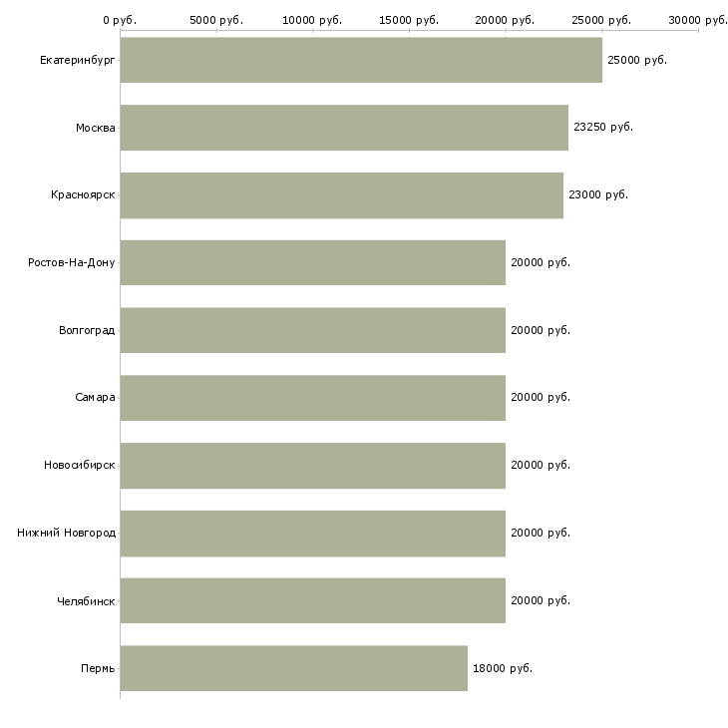Click the 15000 руб. axis tick label
Viewport: 728px width, 728px height.
(409, 20)
